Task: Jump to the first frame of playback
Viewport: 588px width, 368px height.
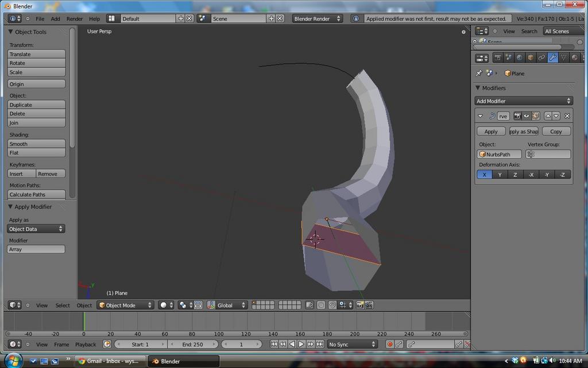Action: (274, 344)
